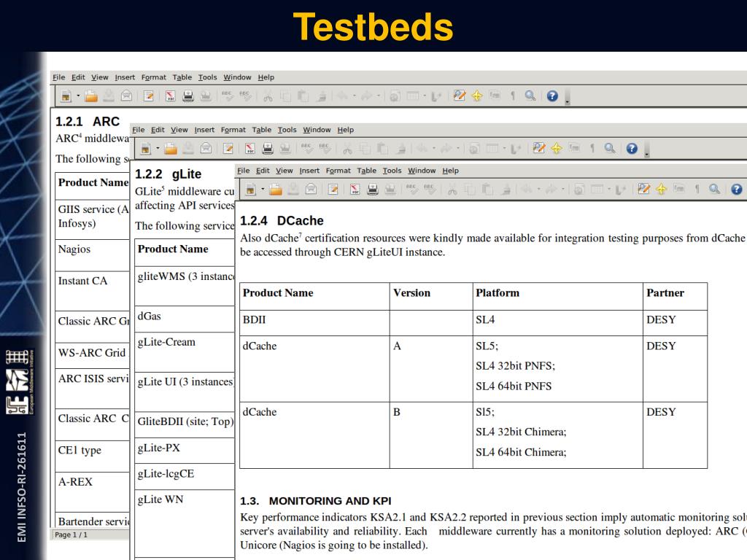
Task: Click New document icon in gLite window
Action: pos(145,149)
